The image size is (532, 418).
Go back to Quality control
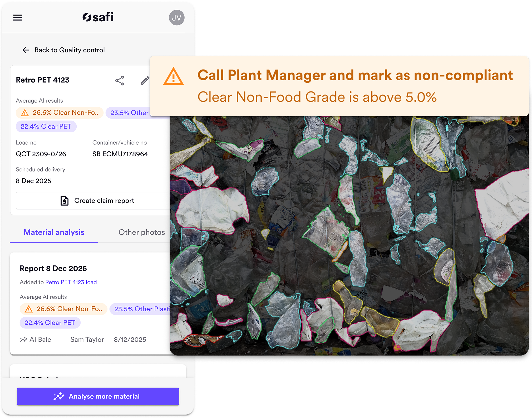70,50
